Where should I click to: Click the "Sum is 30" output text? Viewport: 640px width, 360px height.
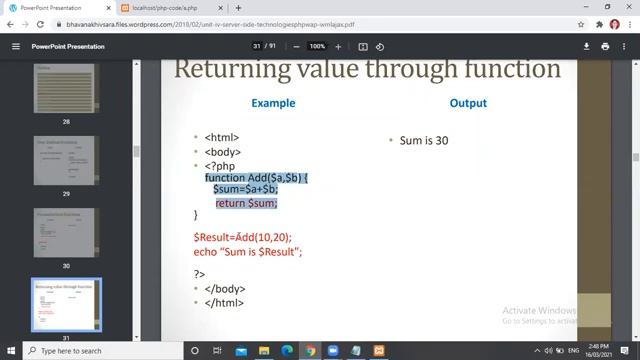click(x=424, y=140)
